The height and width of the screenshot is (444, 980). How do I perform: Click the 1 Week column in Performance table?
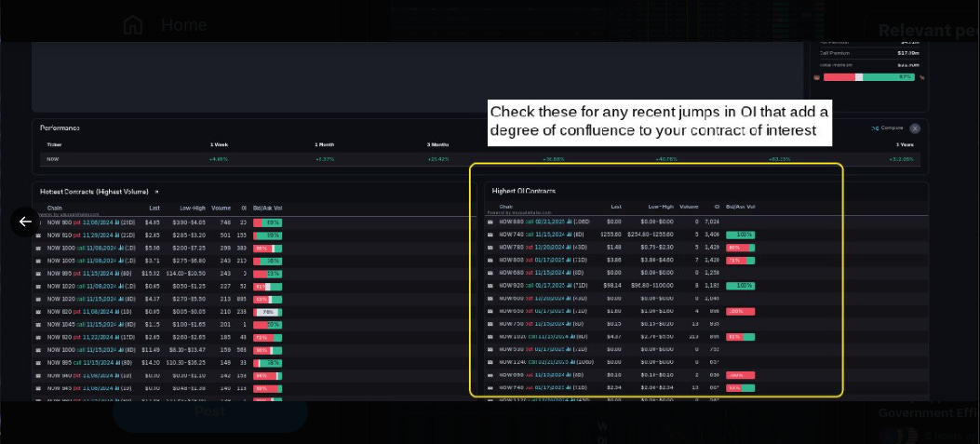(x=219, y=144)
